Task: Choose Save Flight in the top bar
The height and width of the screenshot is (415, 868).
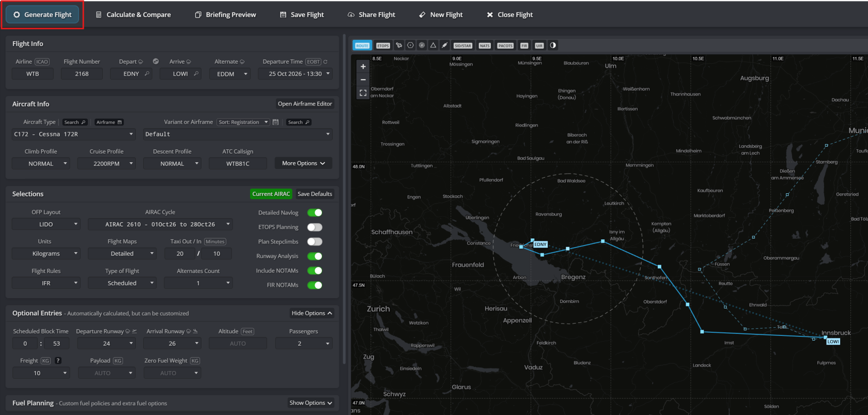Action: (x=302, y=14)
